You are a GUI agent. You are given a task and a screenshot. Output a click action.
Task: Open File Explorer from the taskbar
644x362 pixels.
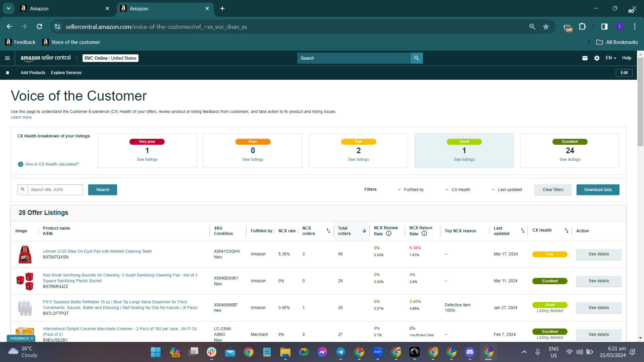(x=285, y=352)
